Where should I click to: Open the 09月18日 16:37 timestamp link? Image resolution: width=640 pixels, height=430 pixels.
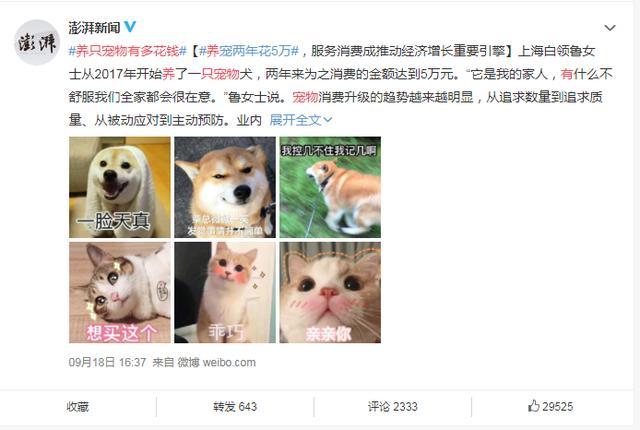click(x=107, y=362)
